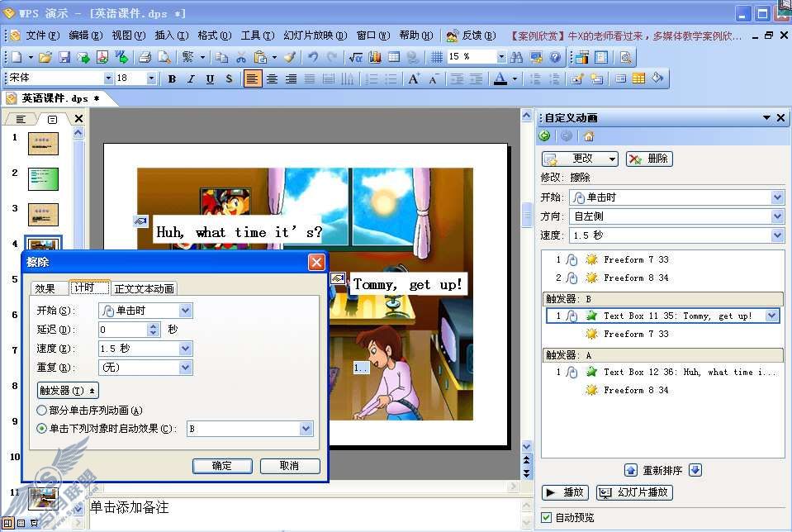Open the 重复 dropdown in the dialog
The width and height of the screenshot is (792, 532).
[185, 368]
